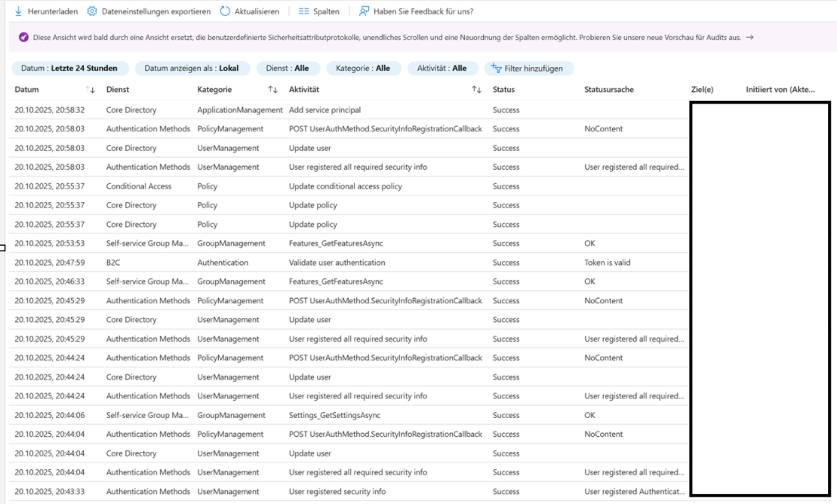Click 'User registered Authenticat...' status reason
Screen dimensions: 837x504
[634, 492]
